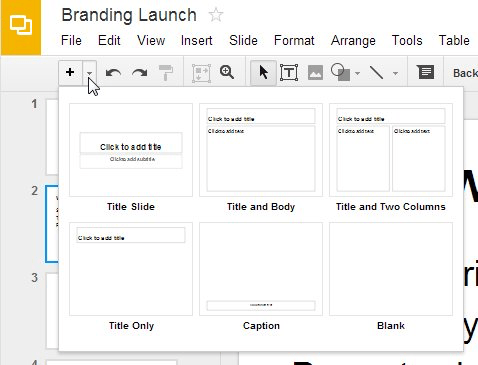478x365 pixels.
Task: Choose the select arrow cursor tool
Action: pyautogui.click(x=263, y=72)
